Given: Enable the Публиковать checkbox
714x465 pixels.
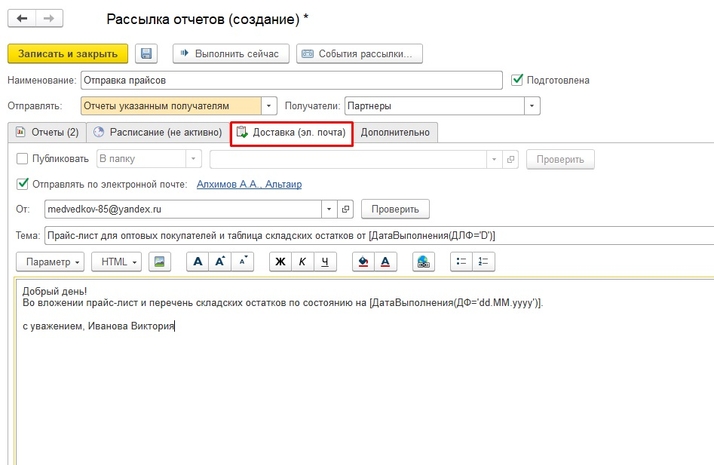Looking at the screenshot, I should point(22,158).
